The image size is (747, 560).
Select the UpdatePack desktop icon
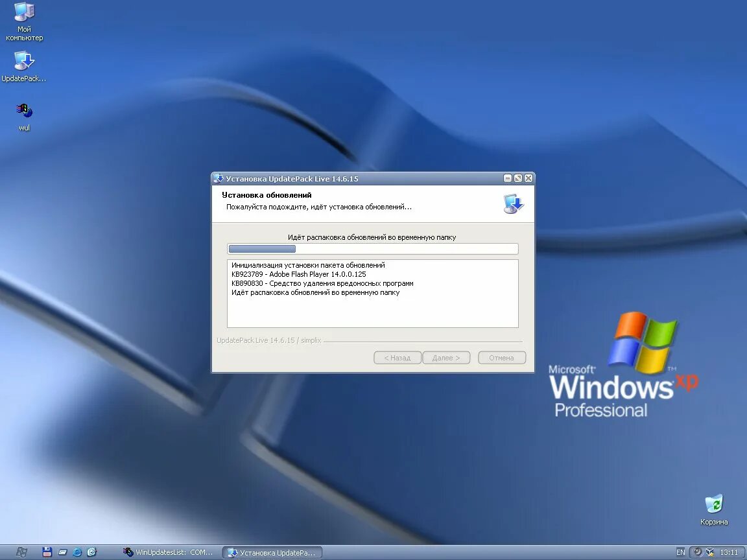click(24, 67)
